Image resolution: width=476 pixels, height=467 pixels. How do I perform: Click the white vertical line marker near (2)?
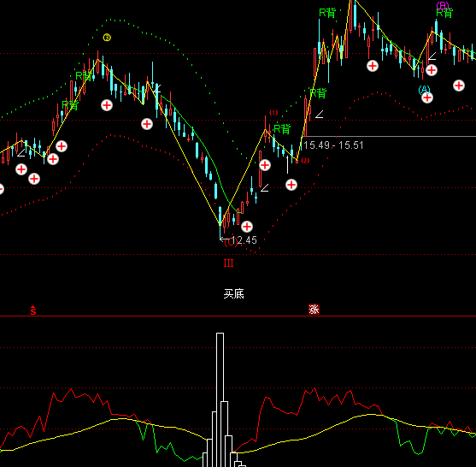287,165
